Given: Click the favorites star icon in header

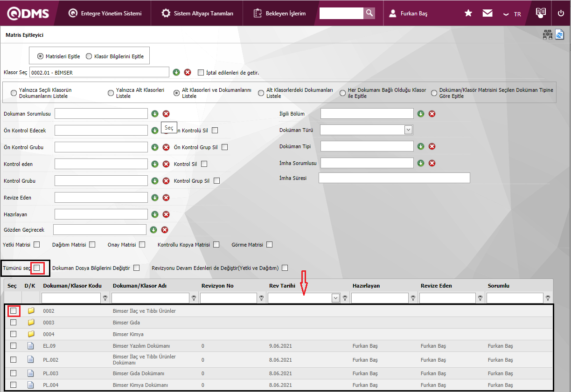Looking at the screenshot, I should (468, 14).
